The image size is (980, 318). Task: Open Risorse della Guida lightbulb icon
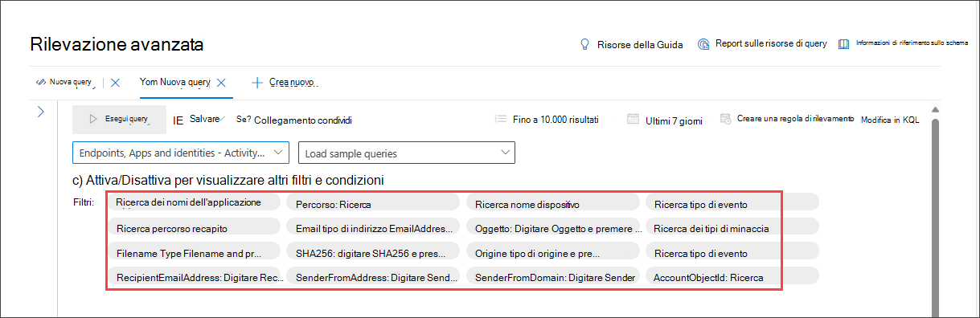click(585, 44)
